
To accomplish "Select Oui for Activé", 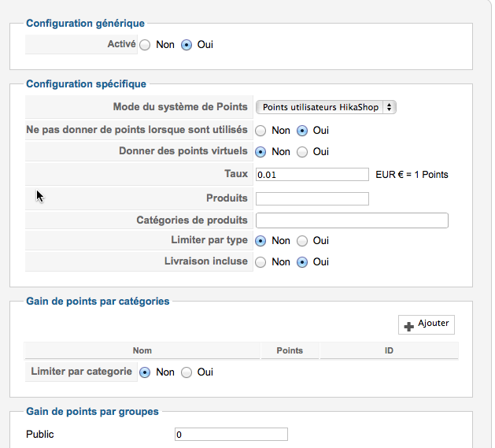I will (x=187, y=45).
